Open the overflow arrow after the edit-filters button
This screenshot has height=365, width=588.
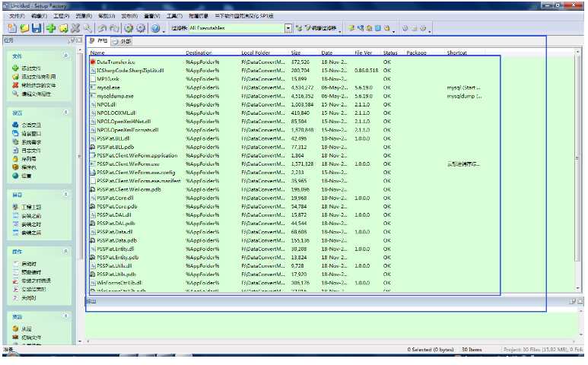[x=340, y=31]
